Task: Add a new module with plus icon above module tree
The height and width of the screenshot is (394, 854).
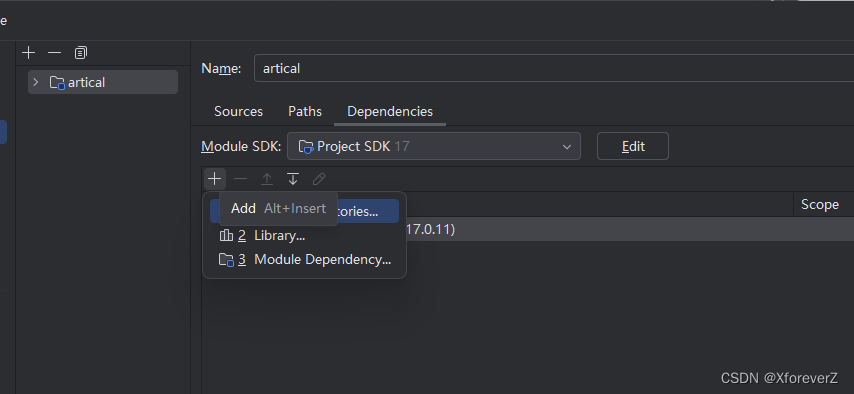Action: pyautogui.click(x=28, y=53)
